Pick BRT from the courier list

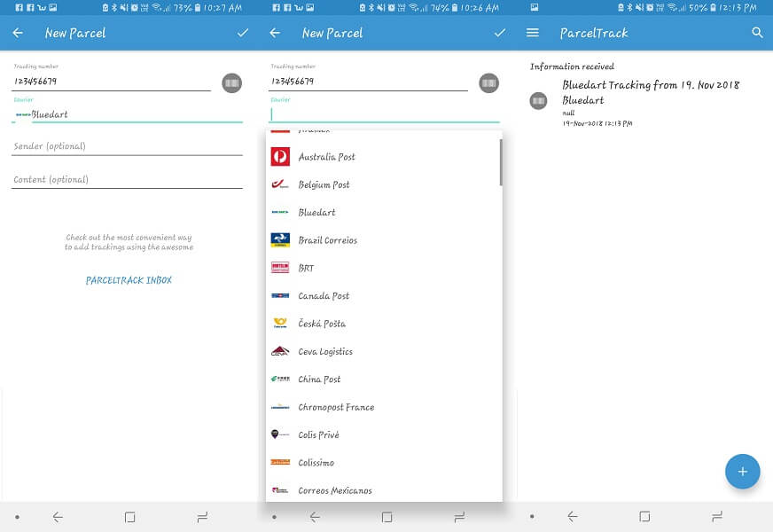[384, 268]
